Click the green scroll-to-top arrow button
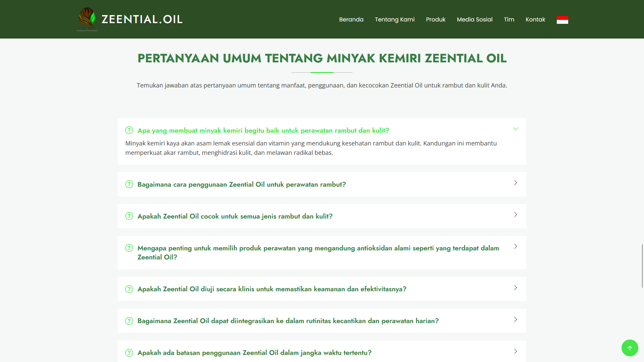Screen dimensions: 644x362 (630, 348)
